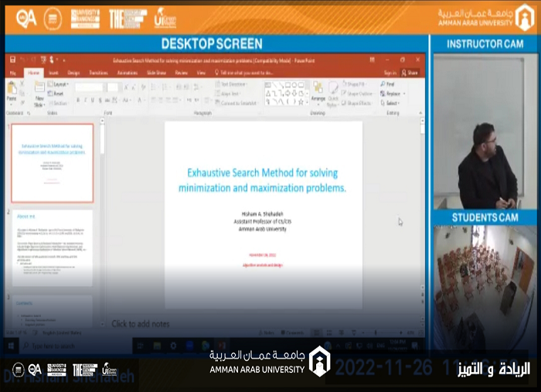Screen dimensions: 541x392
Task: Open the Windows Start button
Action: pyautogui.click(x=11, y=346)
